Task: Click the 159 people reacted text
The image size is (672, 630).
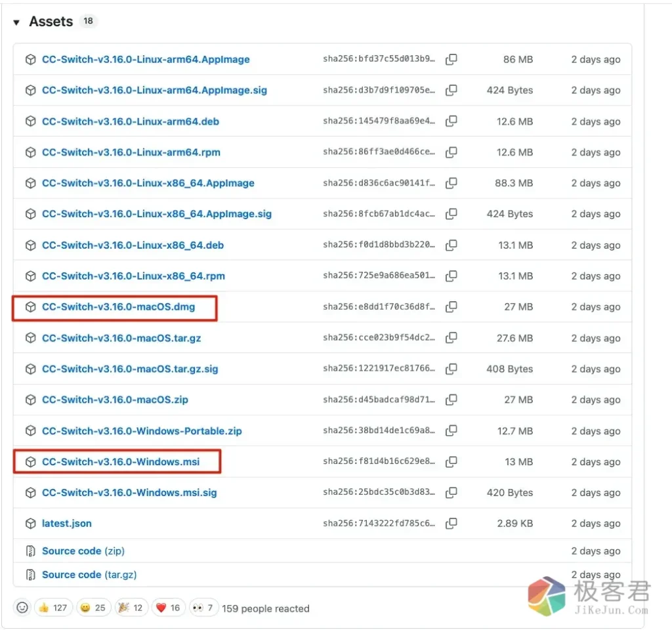Action: pyautogui.click(x=266, y=608)
